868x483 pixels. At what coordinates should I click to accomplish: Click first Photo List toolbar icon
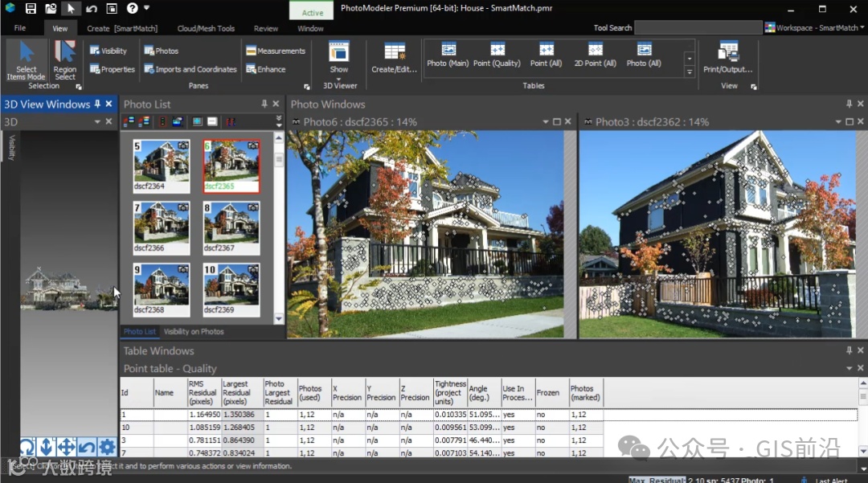click(x=129, y=121)
